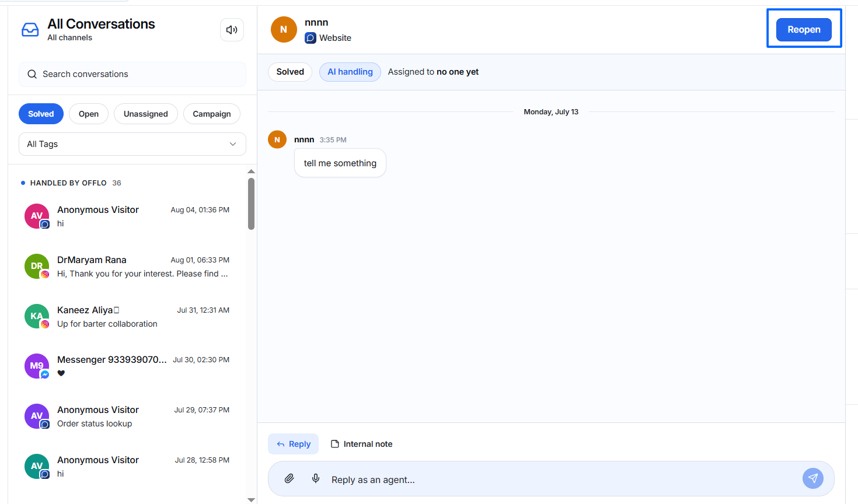858x504 pixels.
Task: Switch to the Internal note tab
Action: tap(361, 444)
